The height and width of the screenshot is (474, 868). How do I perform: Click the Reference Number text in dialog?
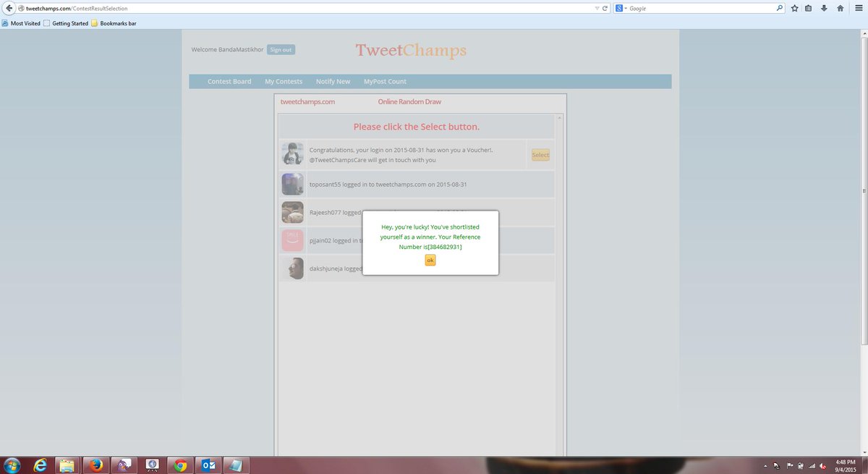pos(430,242)
